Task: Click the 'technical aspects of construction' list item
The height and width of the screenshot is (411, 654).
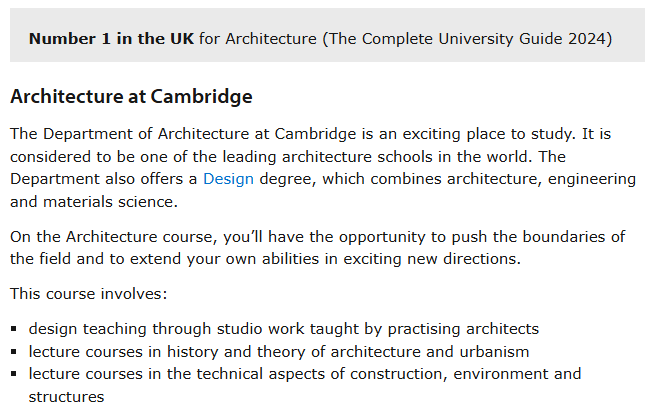Action: [x=305, y=385]
